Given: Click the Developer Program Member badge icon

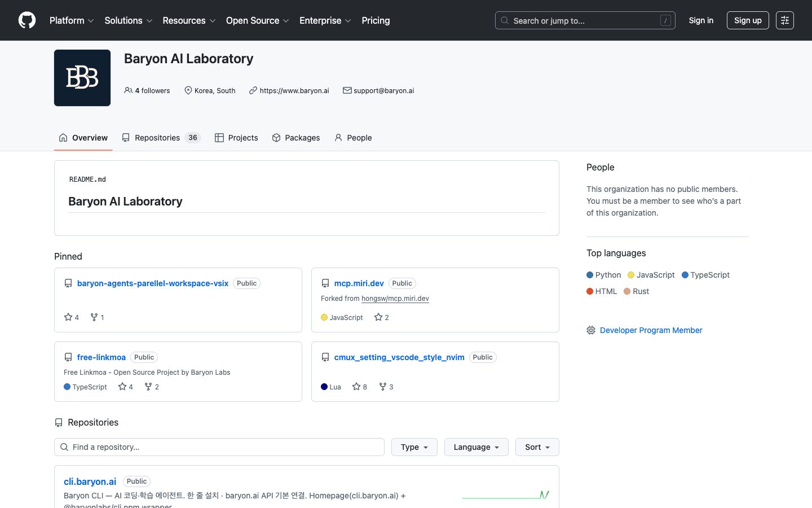Looking at the screenshot, I should point(591,330).
